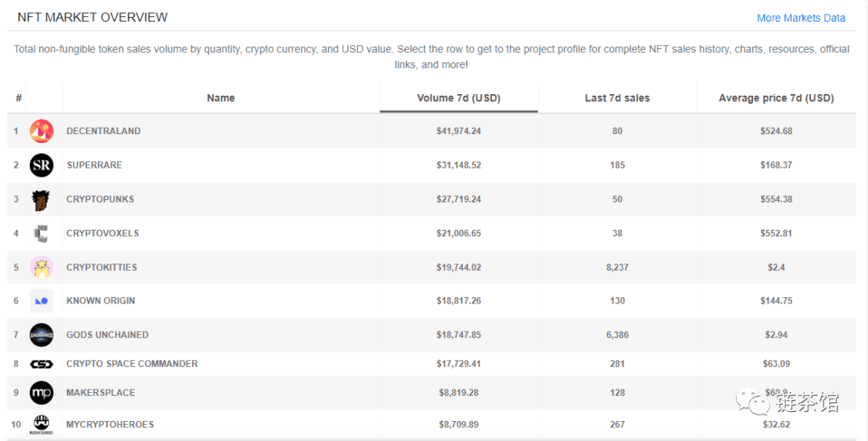
Task: Click the NFT MARKET OVERVIEW heading
Action: pos(92,17)
